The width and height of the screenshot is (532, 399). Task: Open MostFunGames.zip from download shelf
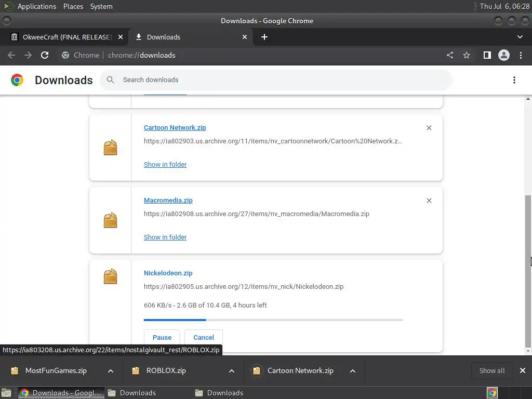(x=56, y=370)
